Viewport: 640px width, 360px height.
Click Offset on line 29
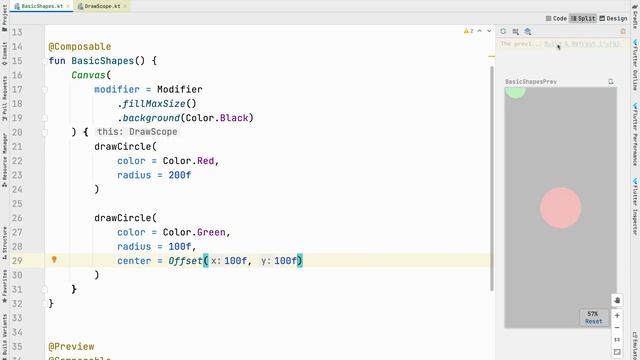(x=185, y=261)
